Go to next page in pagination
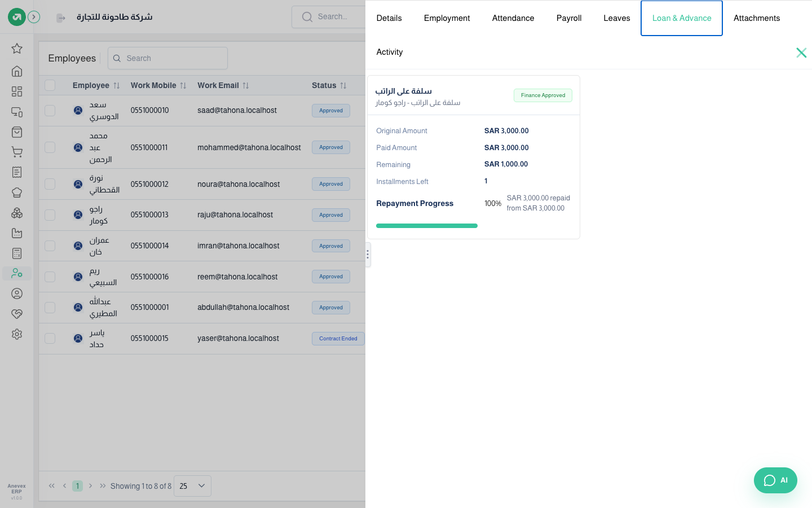The width and height of the screenshot is (812, 508). (x=90, y=486)
